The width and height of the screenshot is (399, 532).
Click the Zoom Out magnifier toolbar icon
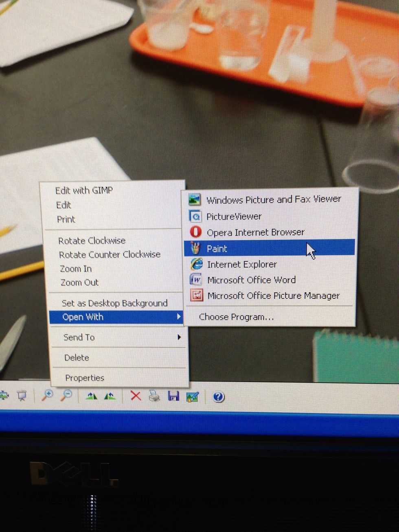66,395
